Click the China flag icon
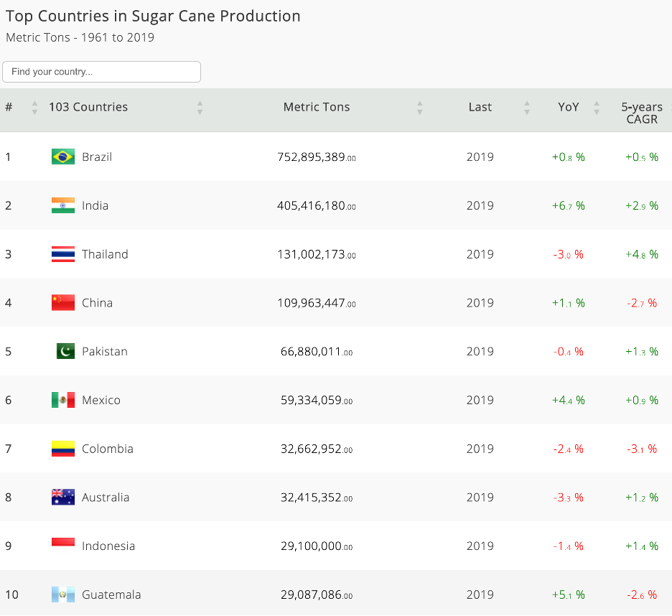 [63, 303]
